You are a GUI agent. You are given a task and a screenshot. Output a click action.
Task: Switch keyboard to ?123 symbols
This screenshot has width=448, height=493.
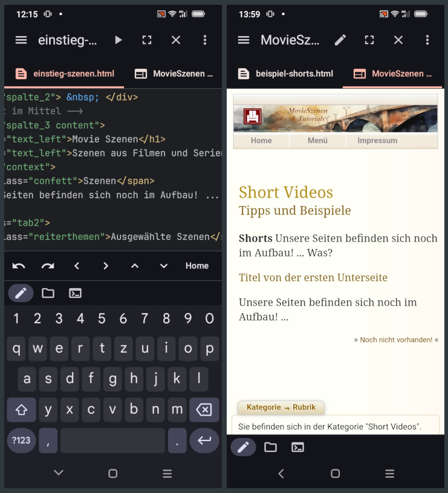coord(21,440)
